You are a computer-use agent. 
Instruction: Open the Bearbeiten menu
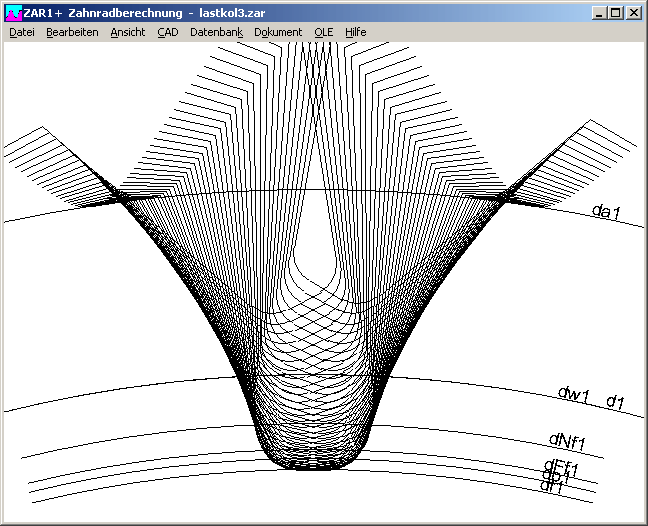72,32
